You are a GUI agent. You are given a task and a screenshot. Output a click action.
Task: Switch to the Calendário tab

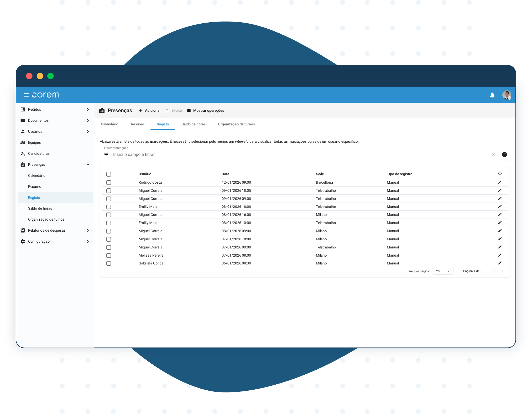coord(109,124)
